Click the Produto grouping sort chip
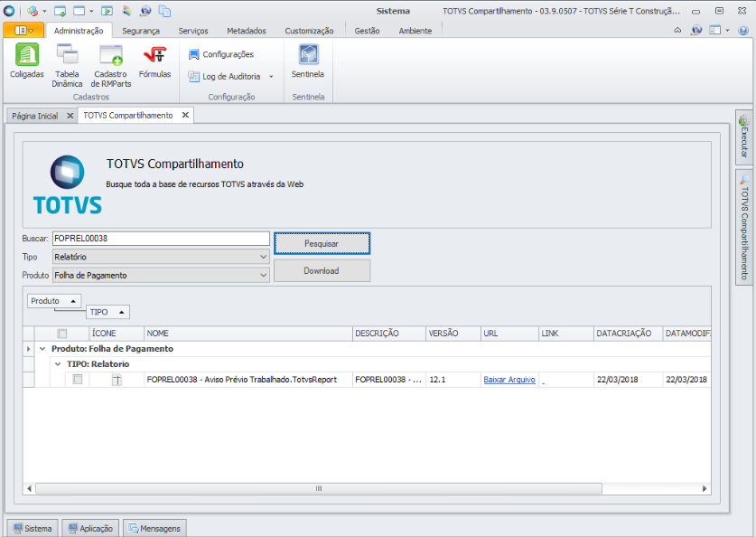Viewport: 756px width, 537px height. pos(54,300)
